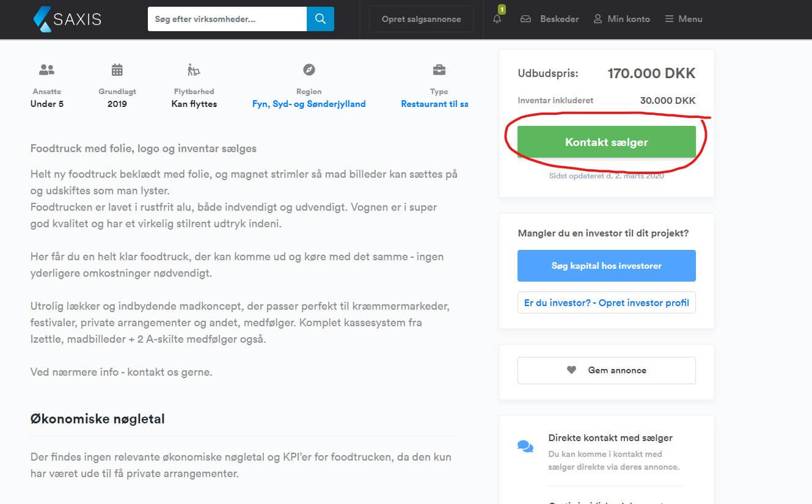The width and height of the screenshot is (812, 504).
Task: Click the calendar founded icon
Action: (117, 70)
